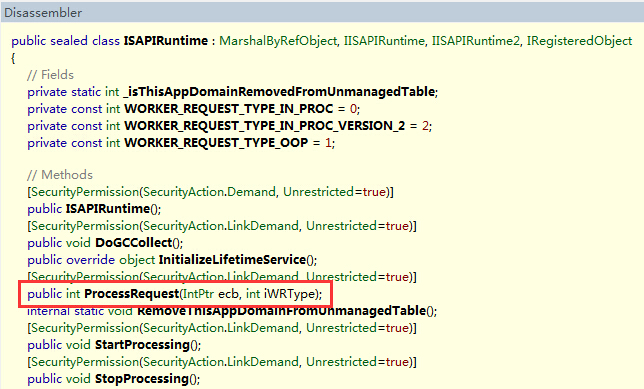Screen dimensions: 644x389
Task: Click the object return type of InitializeLifetimeService
Action: click(137, 260)
